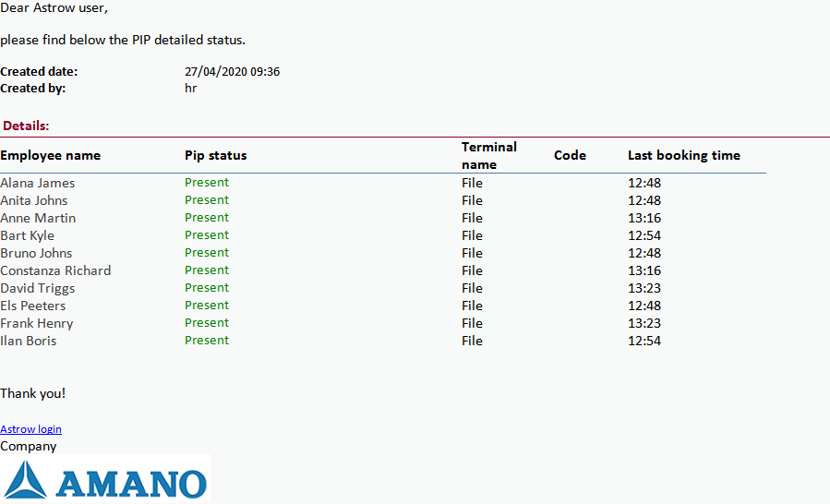Screen dimensions: 830x504
Task: Click the Last booking time header
Action: [683, 155]
